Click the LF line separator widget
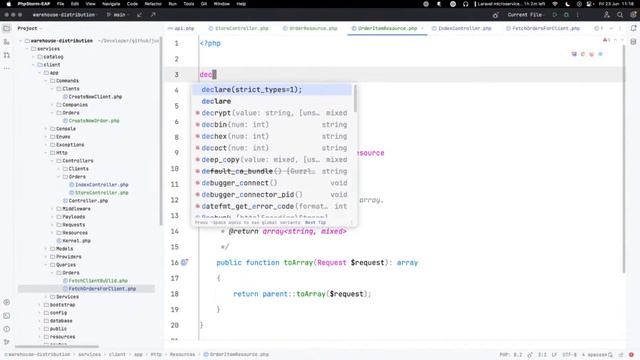 [x=554, y=355]
